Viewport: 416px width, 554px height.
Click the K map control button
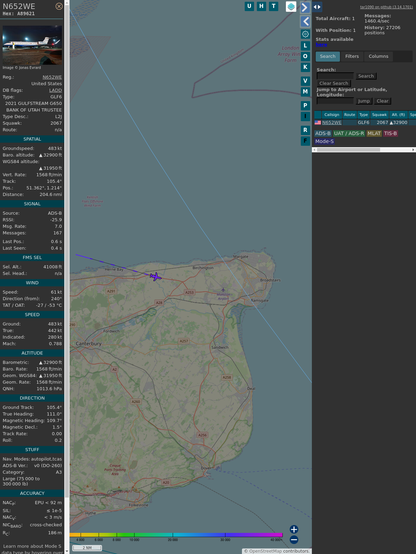pos(305,67)
